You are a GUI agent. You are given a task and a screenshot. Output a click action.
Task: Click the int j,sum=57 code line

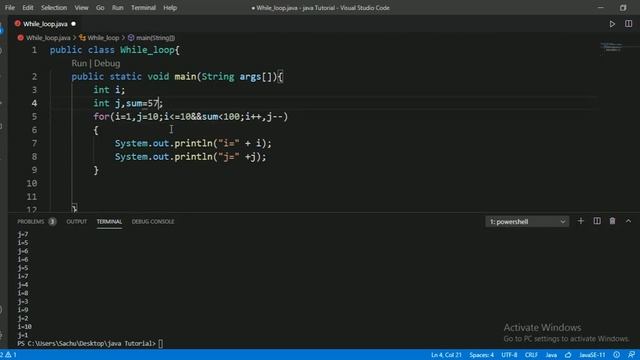tap(128, 103)
